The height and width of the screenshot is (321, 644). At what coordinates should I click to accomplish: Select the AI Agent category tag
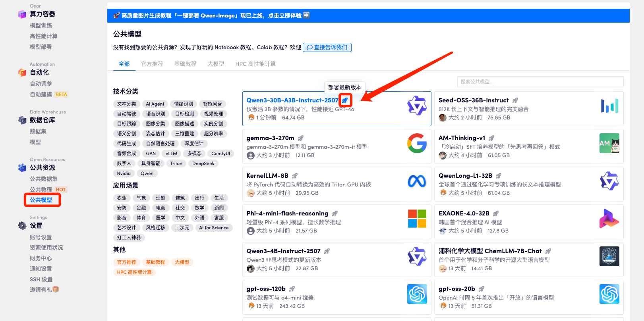coord(155,104)
